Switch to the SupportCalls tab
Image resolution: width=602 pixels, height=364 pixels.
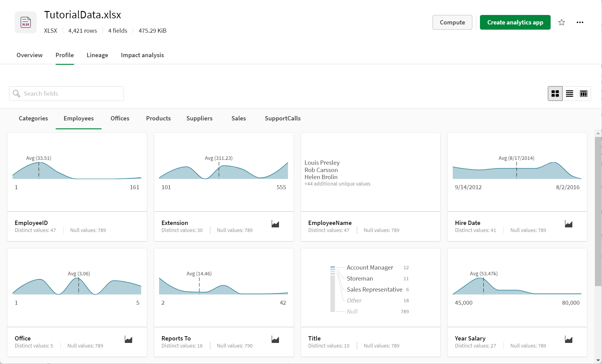tap(282, 118)
